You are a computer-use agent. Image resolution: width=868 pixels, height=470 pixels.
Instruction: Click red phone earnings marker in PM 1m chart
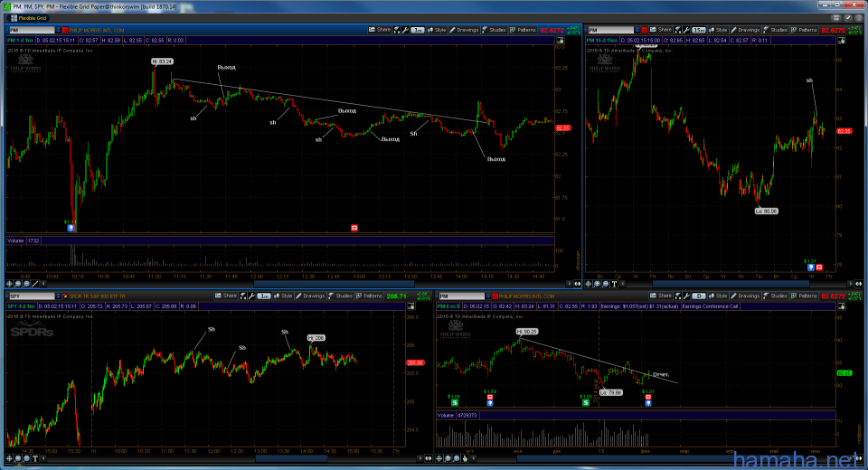(354, 228)
